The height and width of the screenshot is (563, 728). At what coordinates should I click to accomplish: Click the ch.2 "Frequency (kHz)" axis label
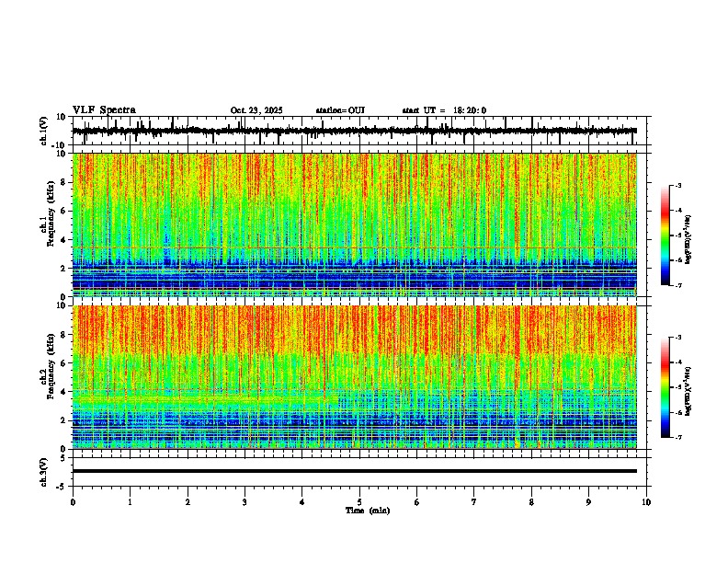pyautogui.click(x=51, y=366)
